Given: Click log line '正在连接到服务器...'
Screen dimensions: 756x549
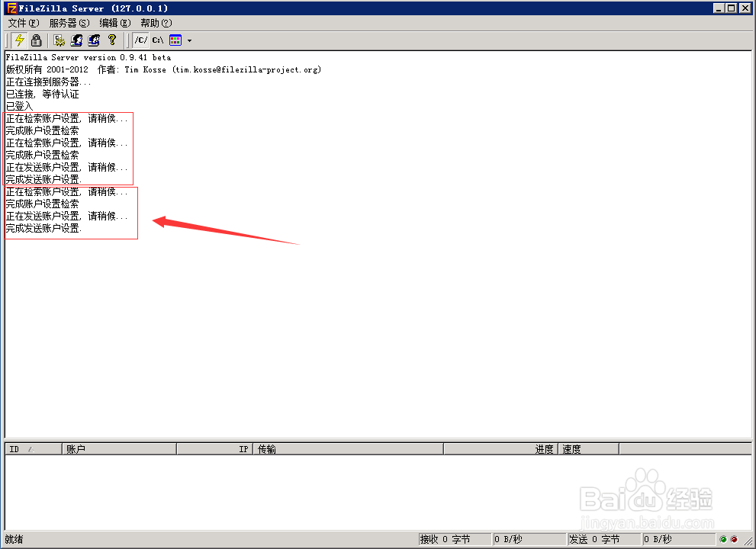Looking at the screenshot, I should click(48, 82).
